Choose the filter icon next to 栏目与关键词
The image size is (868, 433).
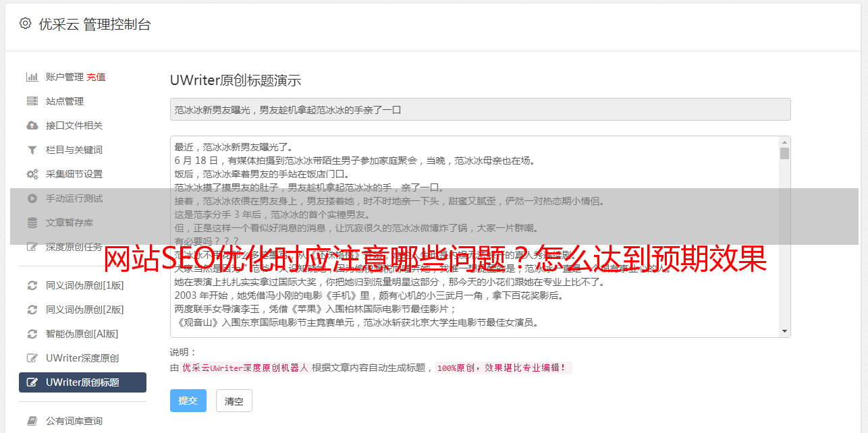pyautogui.click(x=32, y=150)
